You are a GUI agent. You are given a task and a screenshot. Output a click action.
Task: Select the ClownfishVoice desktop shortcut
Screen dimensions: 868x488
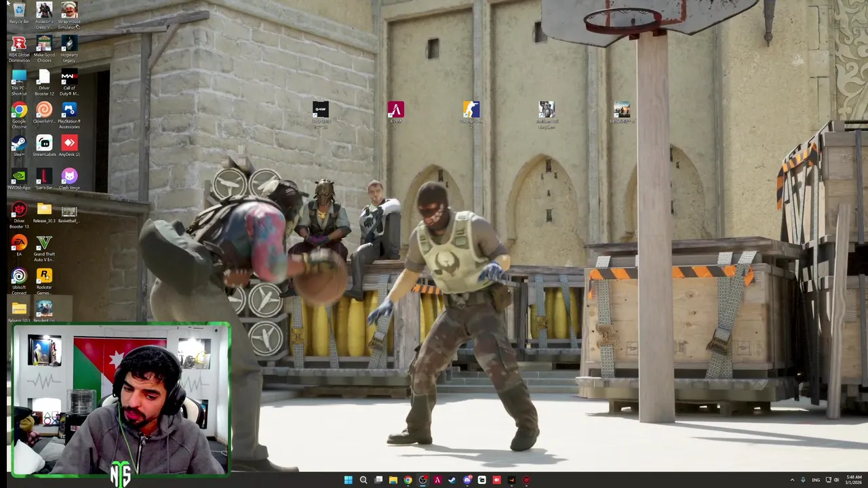(44, 113)
